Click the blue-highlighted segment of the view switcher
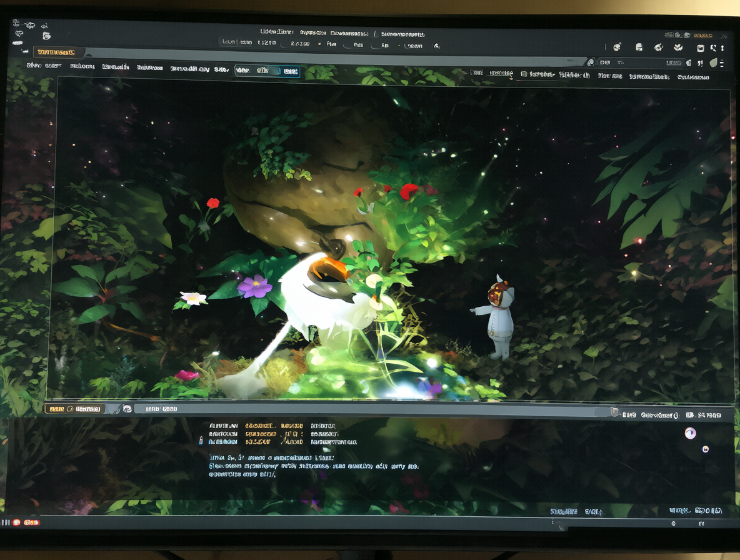Viewport: 740px width, 560px height. pyautogui.click(x=290, y=71)
